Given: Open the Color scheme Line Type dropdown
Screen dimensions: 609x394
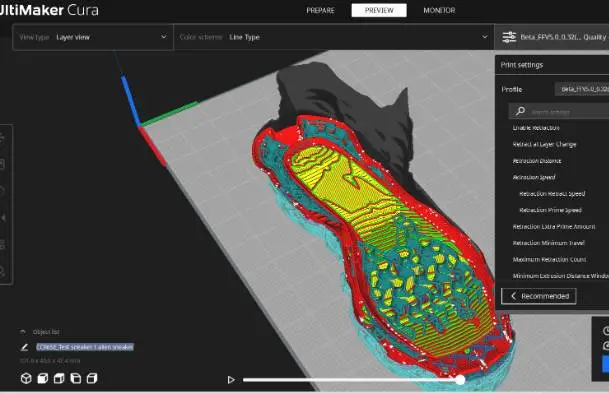Looking at the screenshot, I should click(334, 37).
